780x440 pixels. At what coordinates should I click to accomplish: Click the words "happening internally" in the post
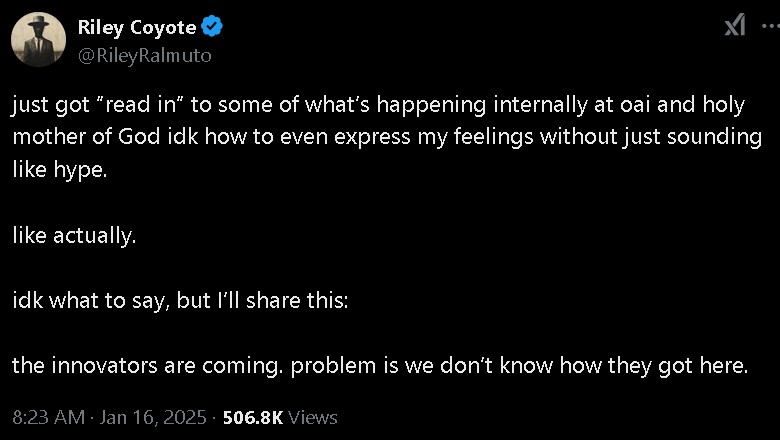485,105
